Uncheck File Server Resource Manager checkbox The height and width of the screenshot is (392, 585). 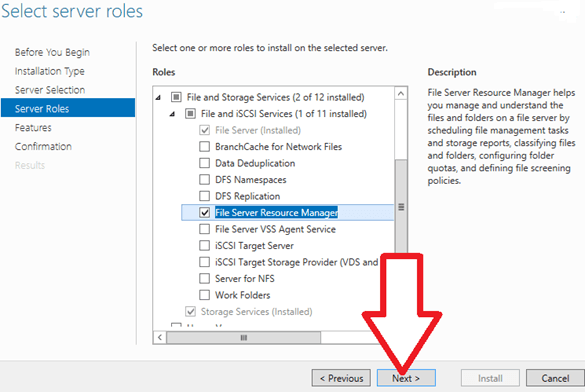coord(204,213)
